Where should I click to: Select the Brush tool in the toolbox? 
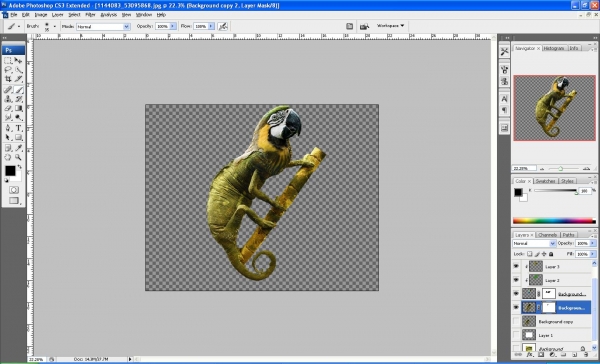(x=18, y=90)
